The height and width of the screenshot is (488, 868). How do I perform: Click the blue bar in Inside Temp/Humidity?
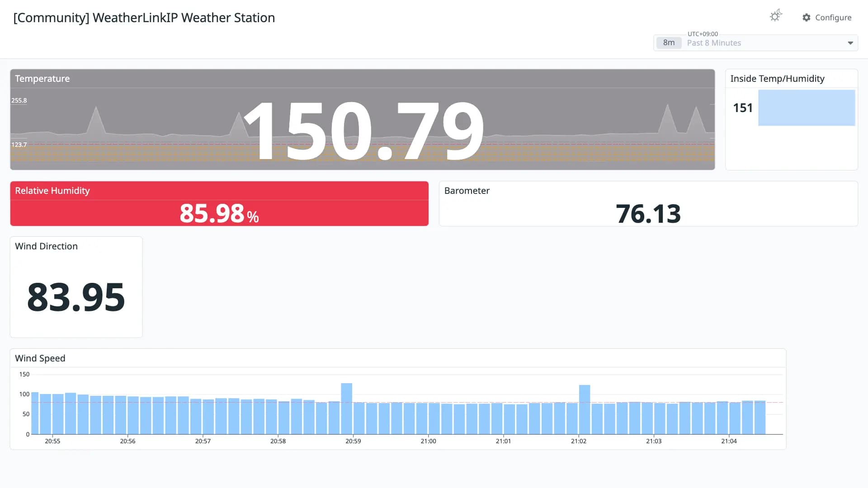tap(807, 108)
